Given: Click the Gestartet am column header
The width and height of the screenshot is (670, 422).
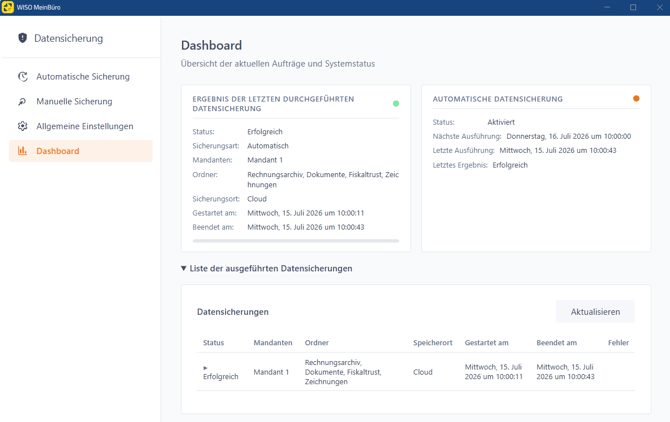Looking at the screenshot, I should (x=486, y=343).
